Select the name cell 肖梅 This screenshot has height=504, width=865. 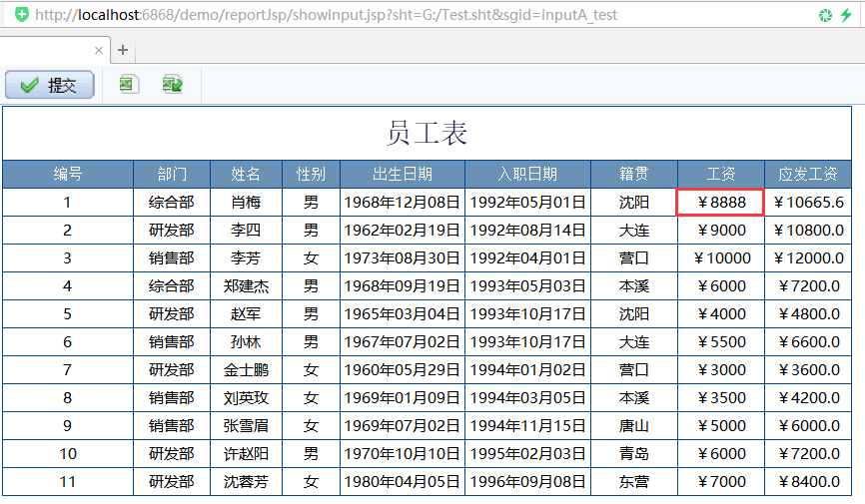(x=246, y=203)
